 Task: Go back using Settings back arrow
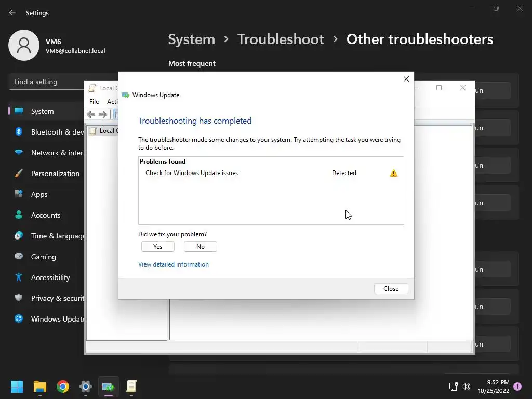coord(12,12)
